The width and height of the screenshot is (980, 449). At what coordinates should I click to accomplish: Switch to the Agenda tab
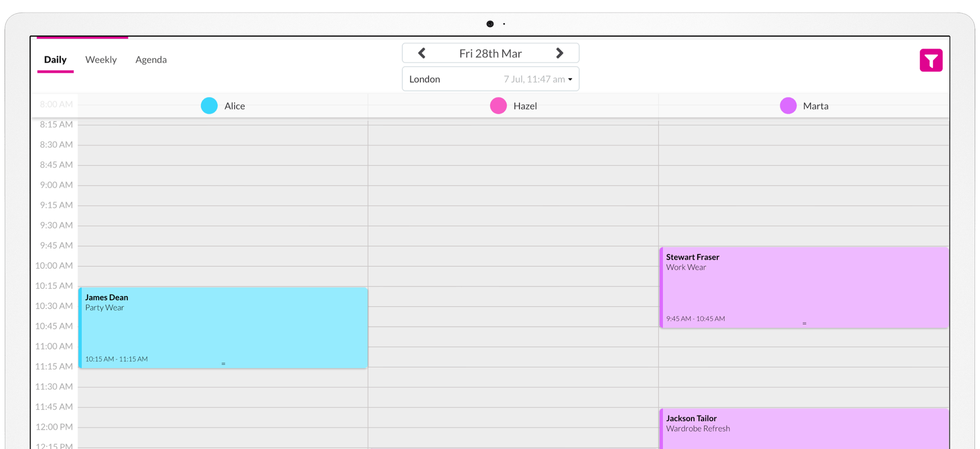coord(151,59)
